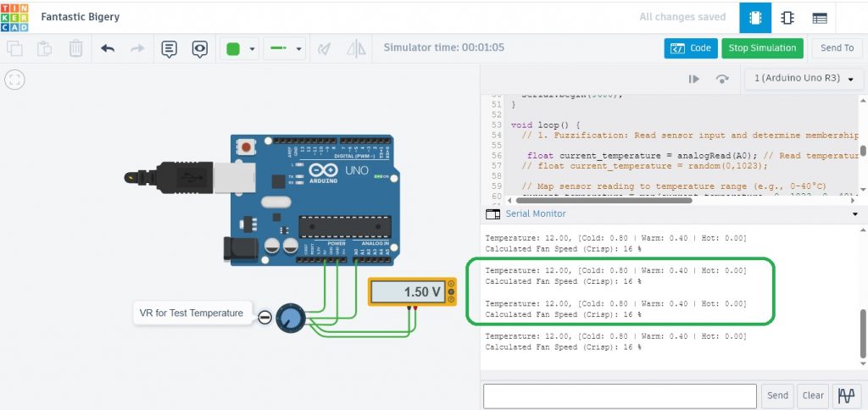Click the Serial Monitor panel icon
The height and width of the screenshot is (410, 868).
[492, 214]
